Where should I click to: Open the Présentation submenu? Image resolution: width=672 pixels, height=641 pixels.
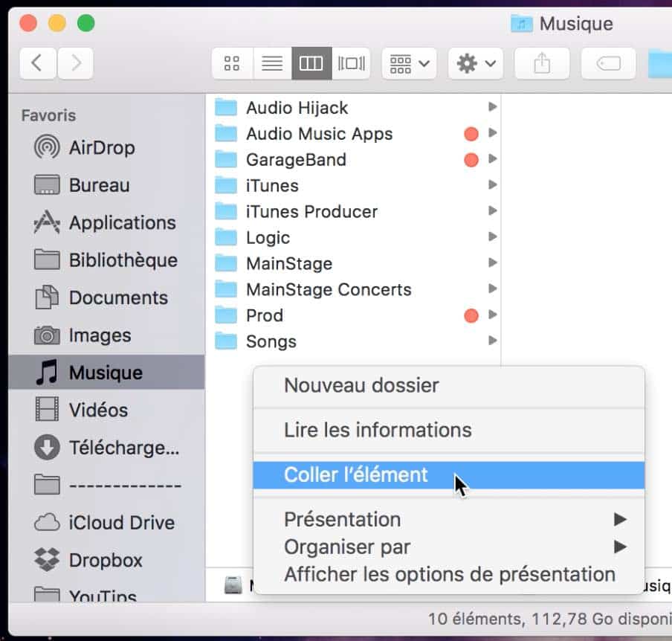pyautogui.click(x=449, y=519)
